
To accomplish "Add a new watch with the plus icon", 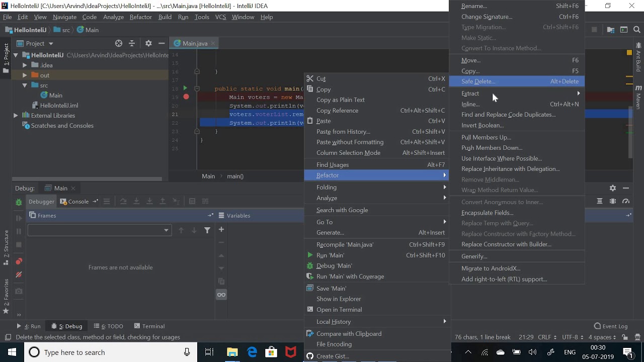I will point(221,229).
